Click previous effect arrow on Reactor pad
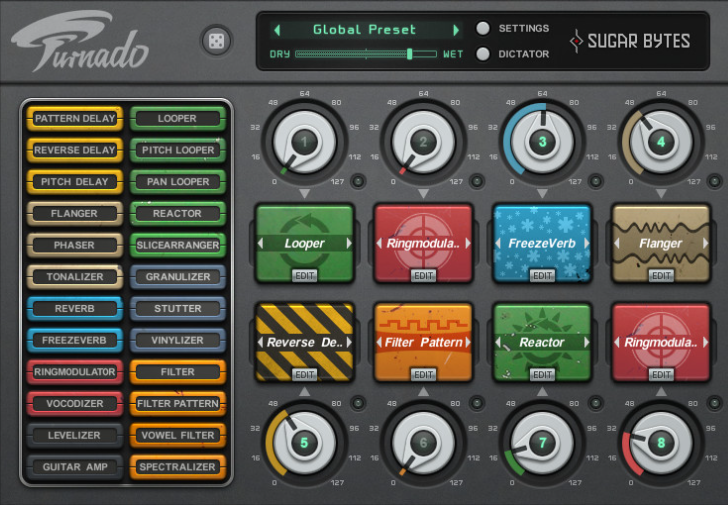 [x=498, y=342]
